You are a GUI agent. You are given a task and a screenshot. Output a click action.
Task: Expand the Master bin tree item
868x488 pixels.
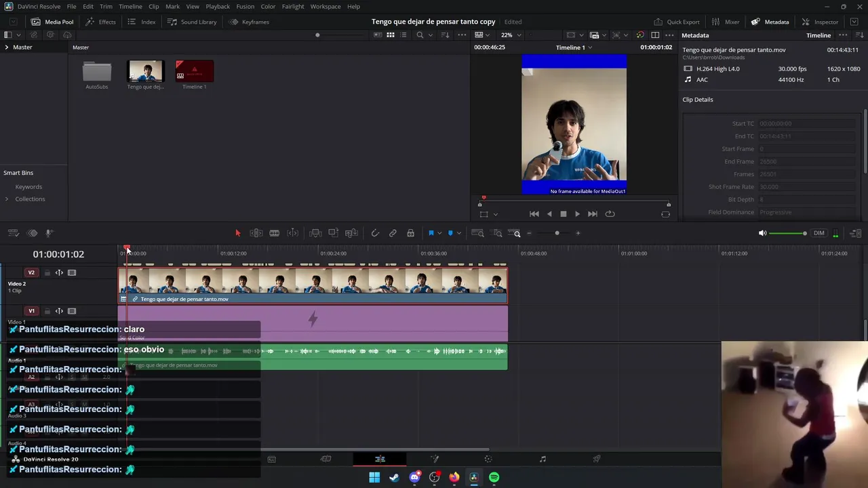point(7,47)
